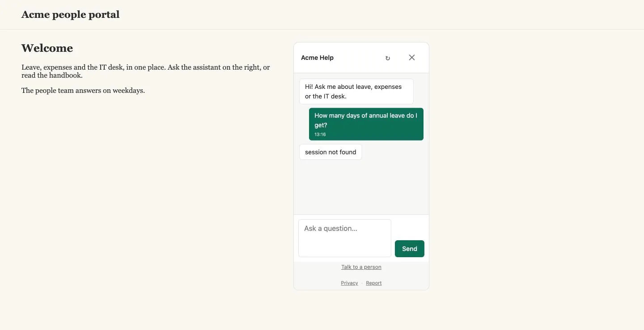Click the greeting message about leave and expenses

pyautogui.click(x=356, y=92)
